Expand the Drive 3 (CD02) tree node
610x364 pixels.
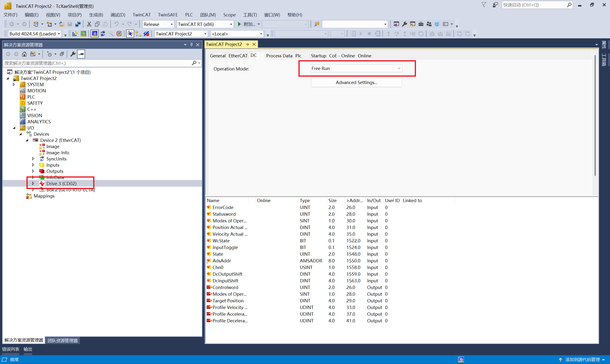coord(33,184)
